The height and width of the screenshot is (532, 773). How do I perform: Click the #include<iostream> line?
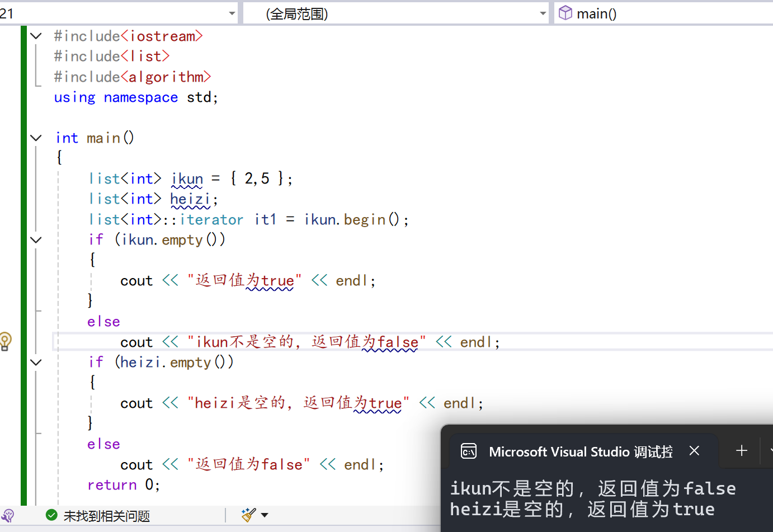click(x=128, y=36)
